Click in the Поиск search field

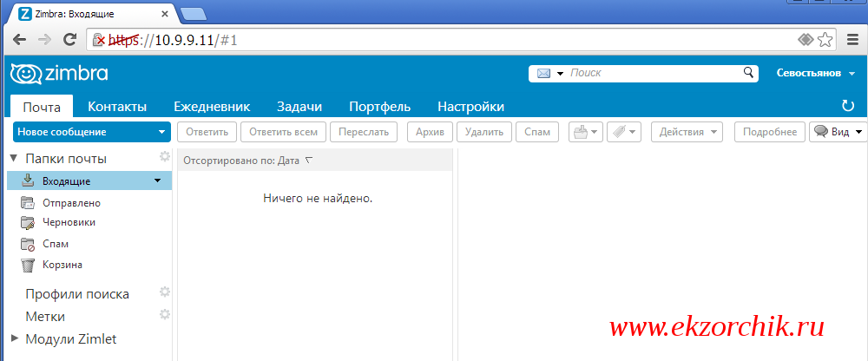click(x=654, y=73)
